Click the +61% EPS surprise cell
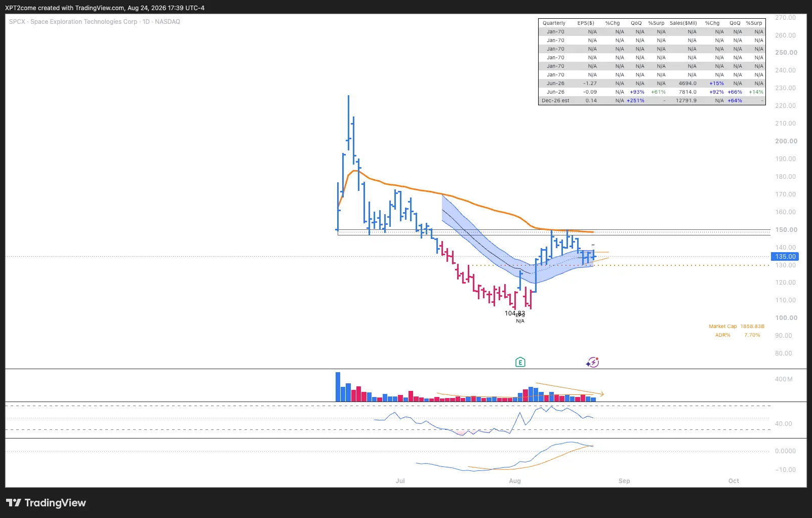 [658, 92]
